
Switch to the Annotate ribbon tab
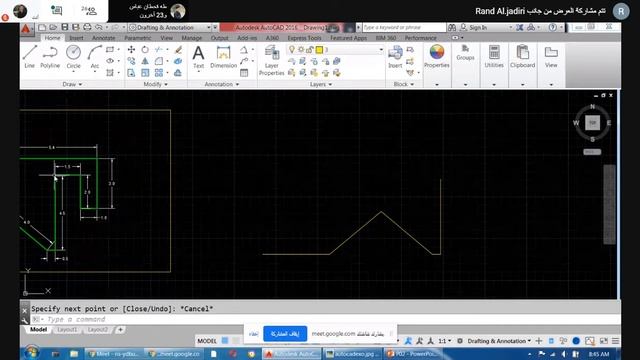[x=103, y=38]
